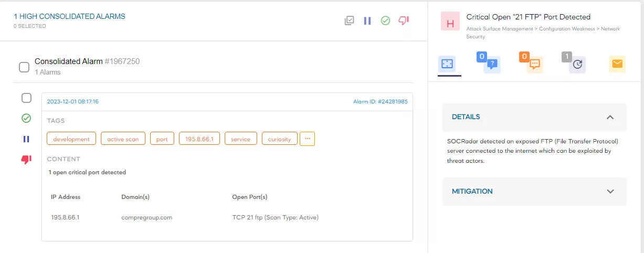This screenshot has height=253, width=644.
Task: Click the alarm title 'Critical Open "21 FTP" Port Detected'
Action: pos(529,17)
